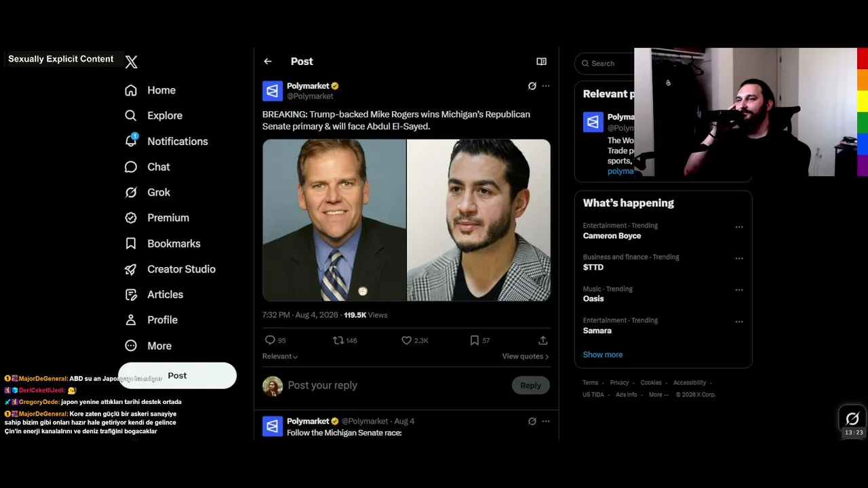Open the Accessibility footer link
Viewport: 868px width, 488px height.
coord(690,383)
